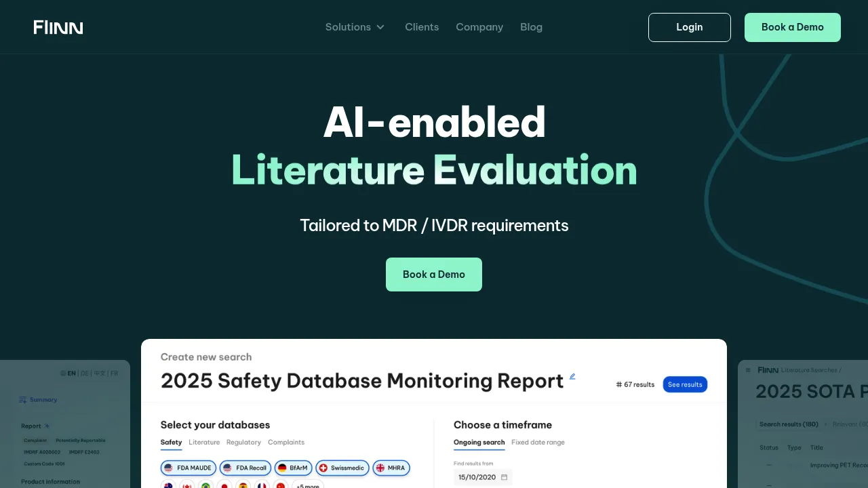This screenshot has width=868, height=488.
Task: Select the Chinese language option in left panel
Action: tap(100, 373)
